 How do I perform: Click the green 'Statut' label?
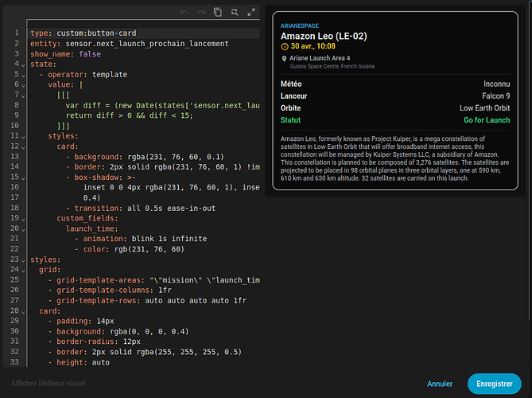click(290, 120)
